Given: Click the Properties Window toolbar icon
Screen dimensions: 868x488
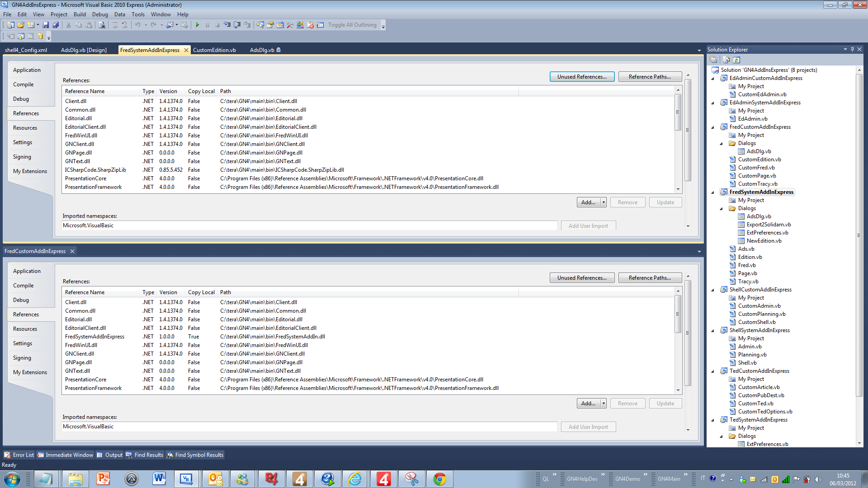Looking at the screenshot, I should pyautogui.click(x=270, y=25).
